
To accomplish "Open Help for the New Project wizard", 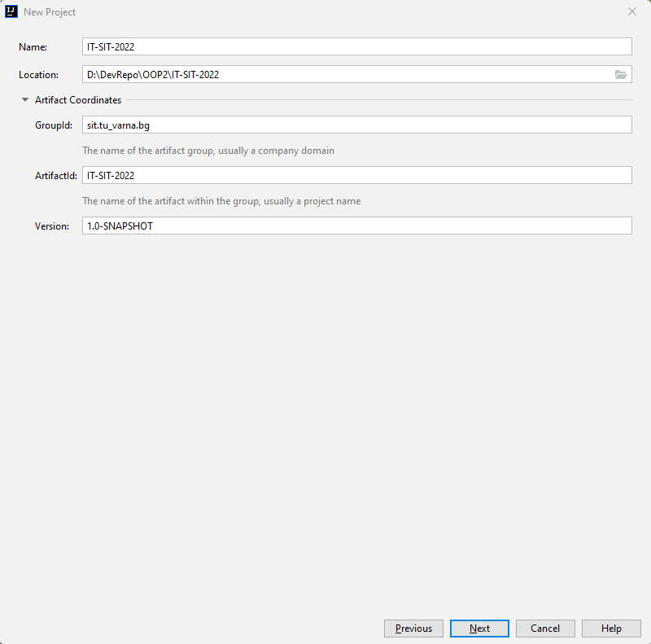I will pos(611,629).
